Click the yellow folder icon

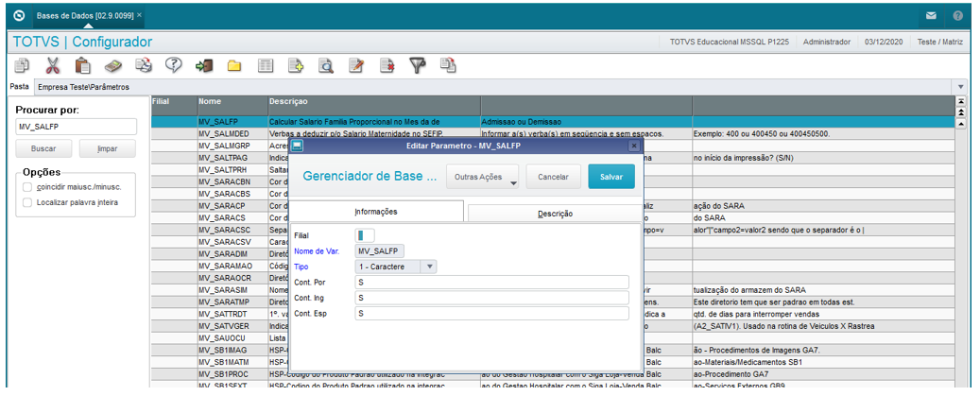coord(234,65)
